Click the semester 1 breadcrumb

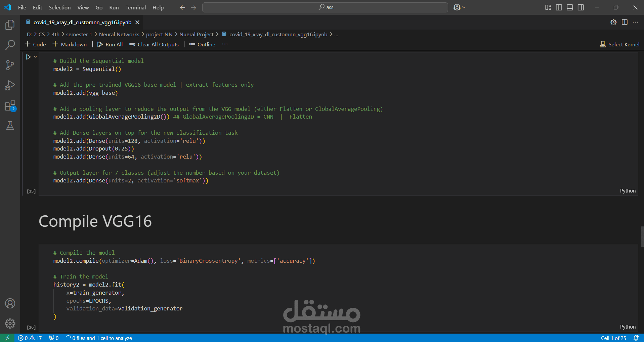click(79, 34)
